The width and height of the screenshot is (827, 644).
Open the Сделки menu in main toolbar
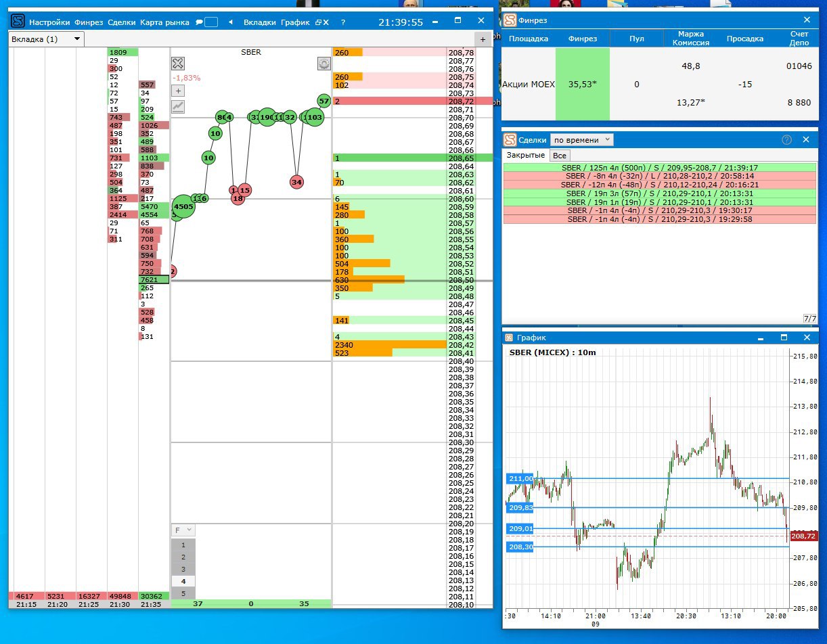point(122,22)
